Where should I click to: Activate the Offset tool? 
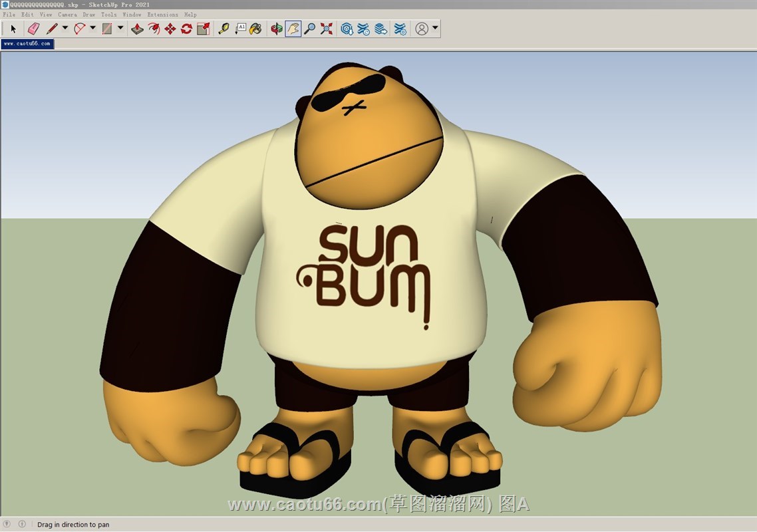[x=154, y=29]
